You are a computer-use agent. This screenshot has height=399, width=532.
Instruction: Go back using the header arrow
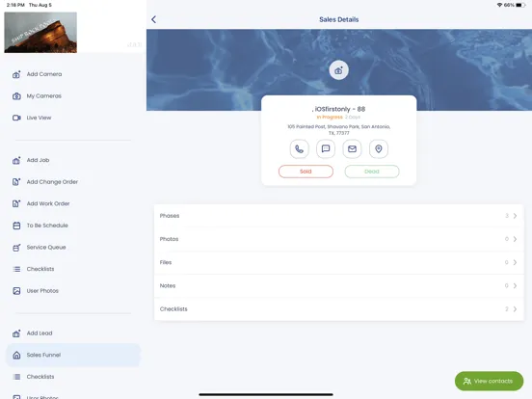point(153,19)
